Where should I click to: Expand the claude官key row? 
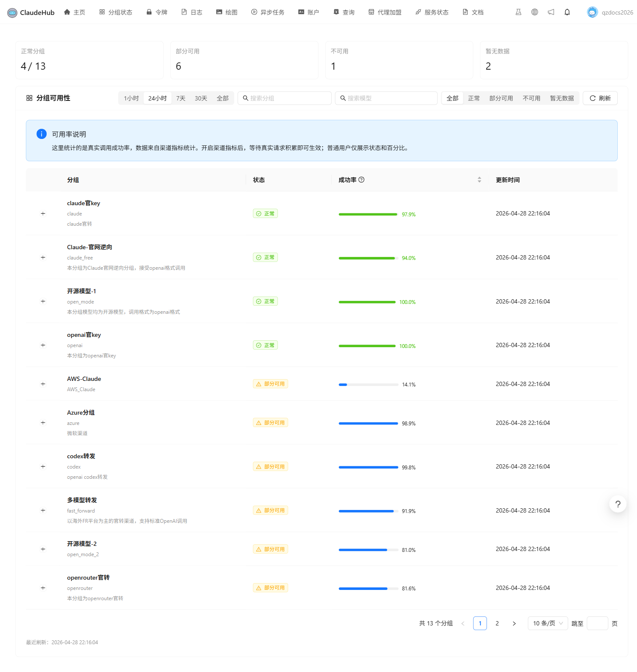coord(43,213)
